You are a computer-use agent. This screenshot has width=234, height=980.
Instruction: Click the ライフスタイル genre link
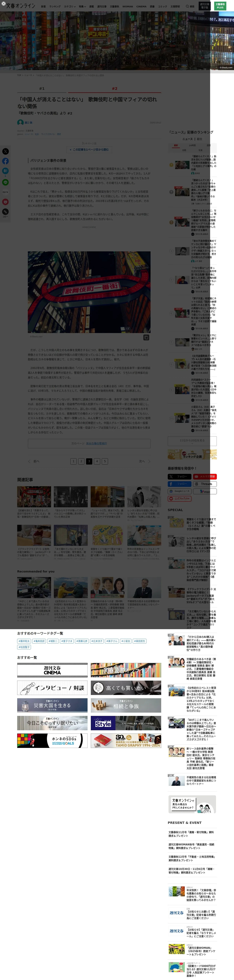pos(48,134)
